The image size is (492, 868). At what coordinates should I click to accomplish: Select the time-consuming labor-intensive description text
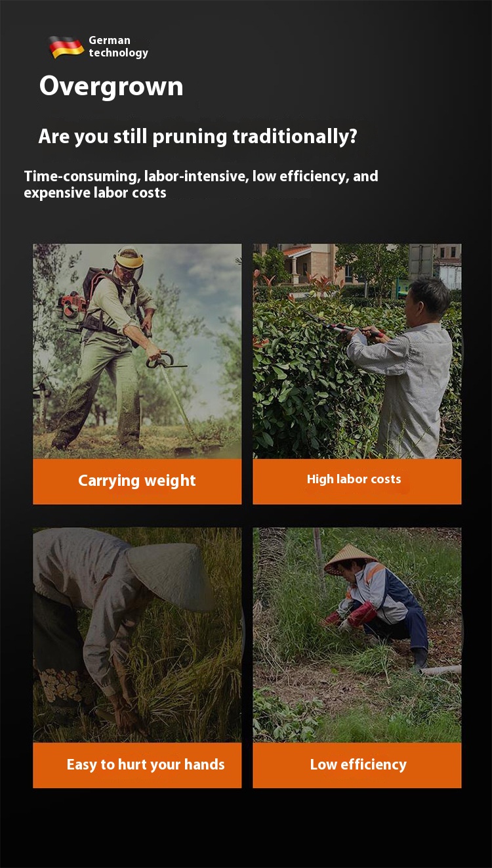click(x=201, y=184)
